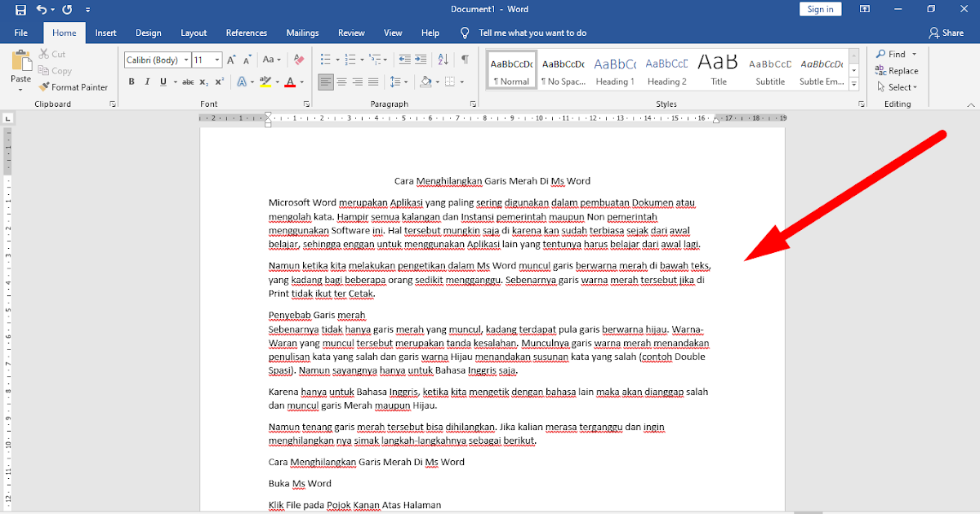Apply center alignment
980x514 pixels.
(341, 82)
